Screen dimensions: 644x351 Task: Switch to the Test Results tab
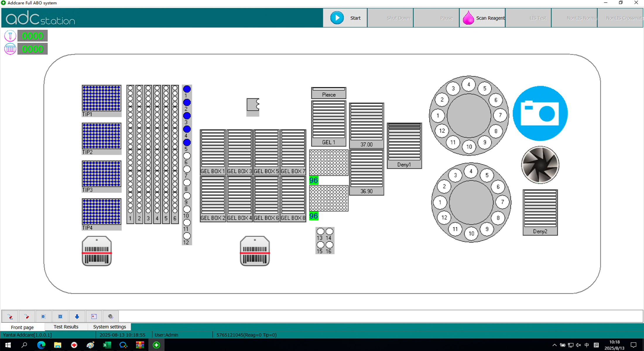(x=66, y=327)
